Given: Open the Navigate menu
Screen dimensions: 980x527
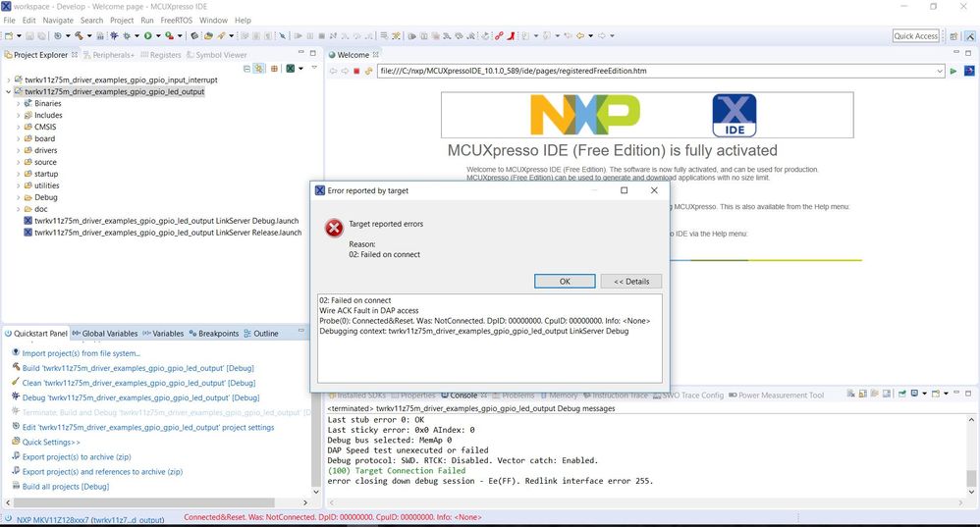Looking at the screenshot, I should (x=58, y=20).
